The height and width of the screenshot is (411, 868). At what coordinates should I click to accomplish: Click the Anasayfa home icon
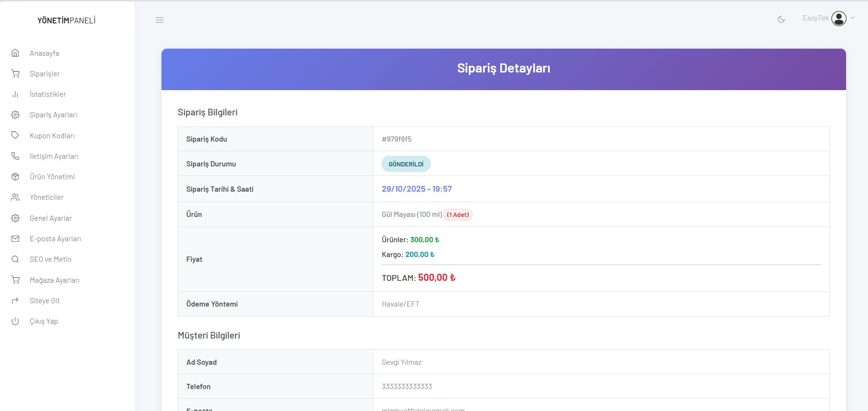tap(15, 53)
